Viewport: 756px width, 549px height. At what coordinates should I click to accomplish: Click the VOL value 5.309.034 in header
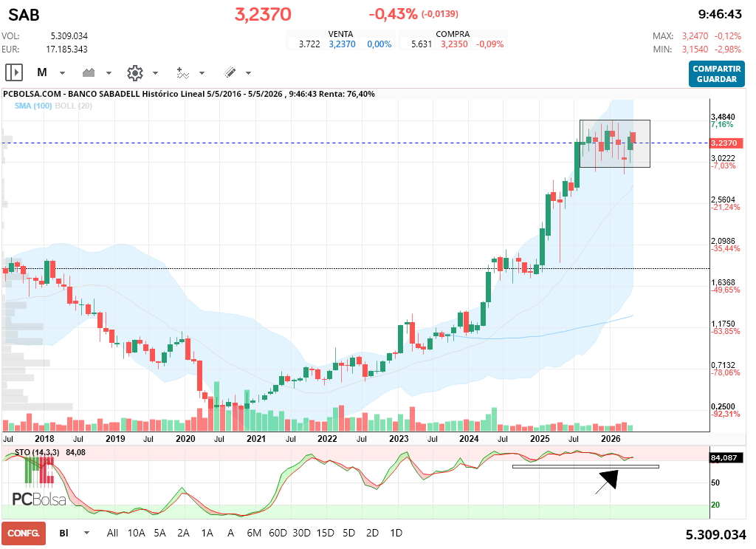69,36
